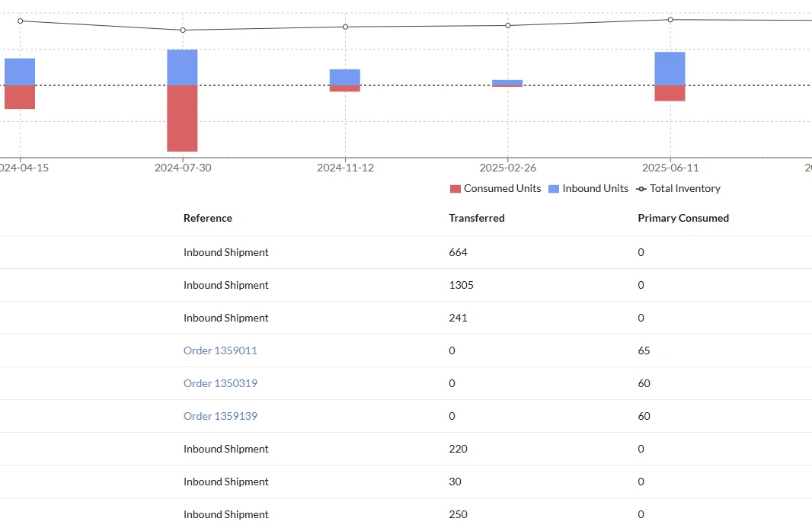This screenshot has width=812, height=528.
Task: Select the leftmost inventory point on the line
Action: pyautogui.click(x=21, y=21)
